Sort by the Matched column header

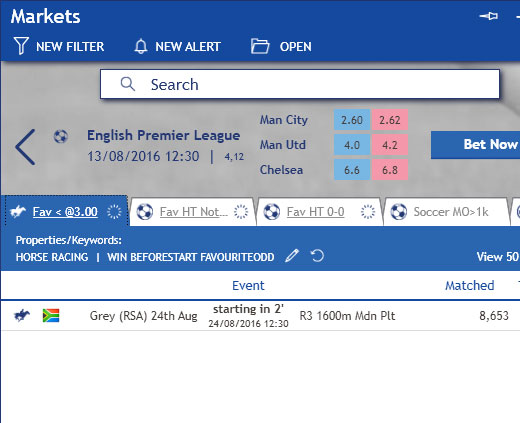tap(470, 285)
